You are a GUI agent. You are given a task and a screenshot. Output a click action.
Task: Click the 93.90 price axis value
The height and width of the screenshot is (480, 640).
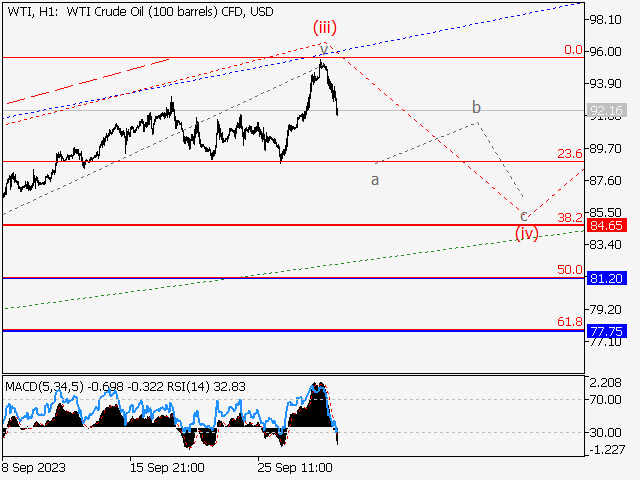point(607,84)
